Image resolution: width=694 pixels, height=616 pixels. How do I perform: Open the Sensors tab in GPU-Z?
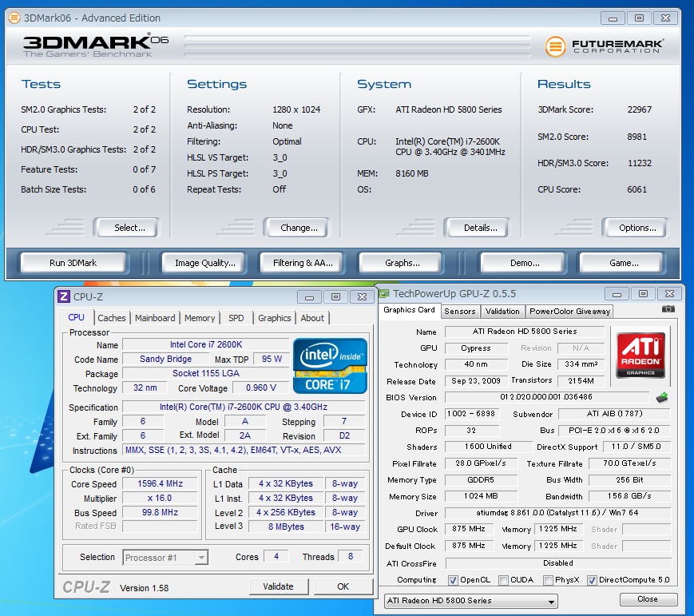coord(459,311)
